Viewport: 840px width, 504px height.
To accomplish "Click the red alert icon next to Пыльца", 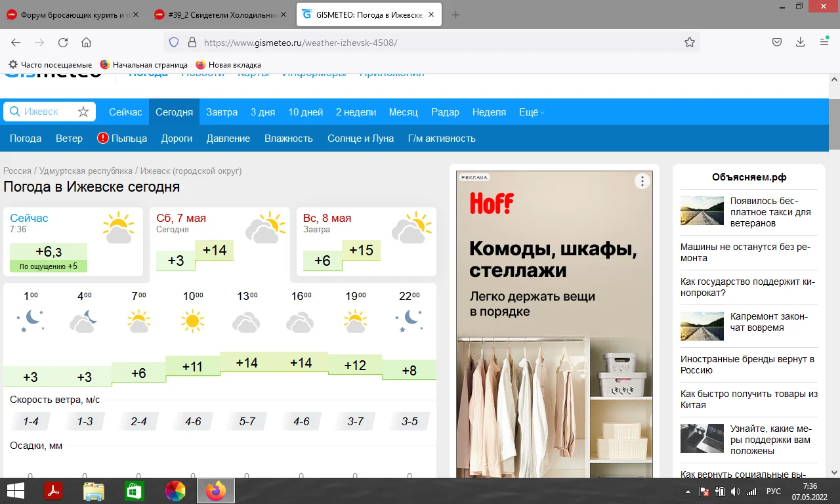I will (x=104, y=138).
